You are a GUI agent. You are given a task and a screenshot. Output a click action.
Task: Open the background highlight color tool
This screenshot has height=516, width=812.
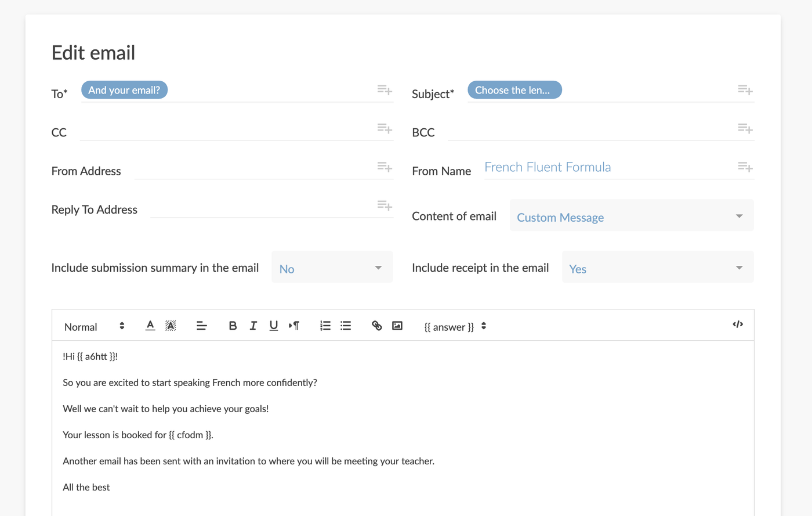[x=170, y=326]
